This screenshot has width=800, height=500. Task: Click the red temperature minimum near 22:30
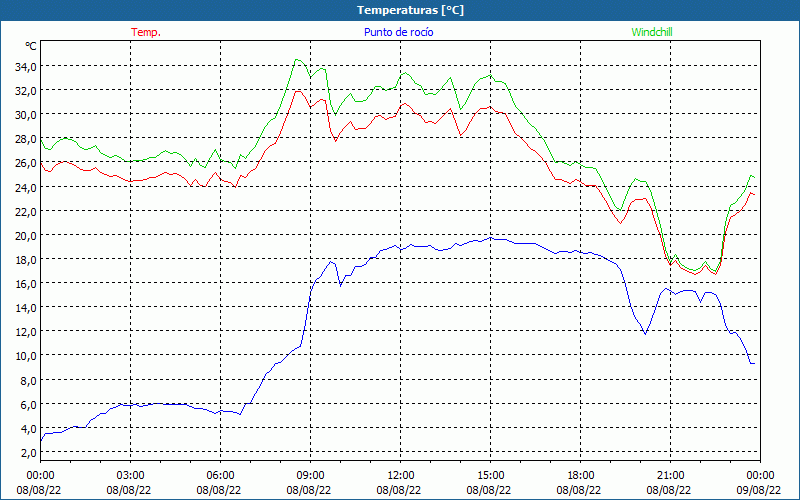click(715, 274)
